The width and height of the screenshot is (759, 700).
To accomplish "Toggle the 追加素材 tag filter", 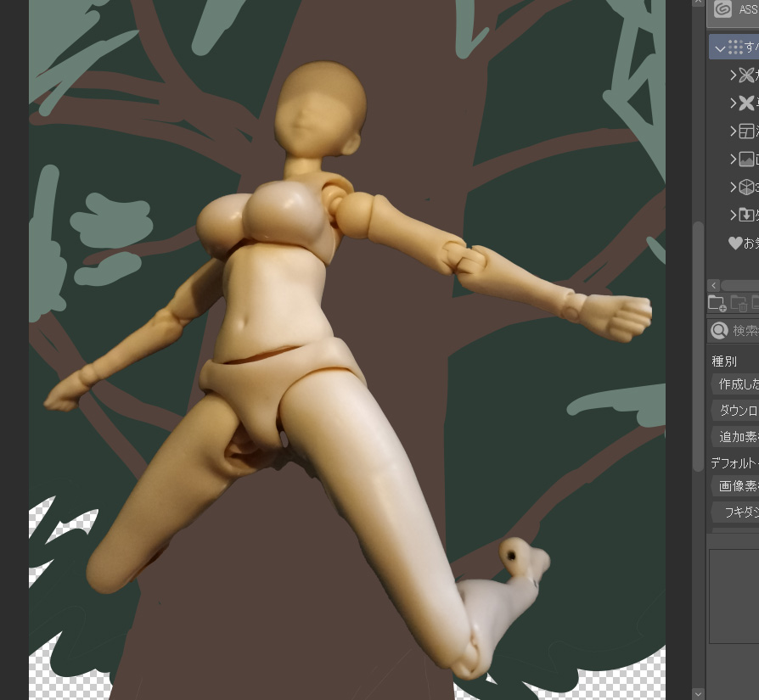I will click(737, 436).
